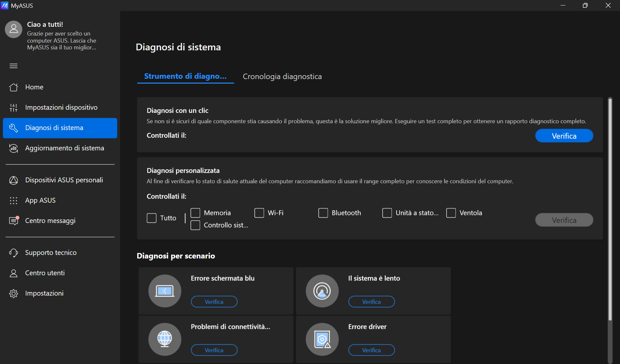620x364 pixels.
Task: Click the Supporto tecnico headset icon
Action: pyautogui.click(x=14, y=253)
